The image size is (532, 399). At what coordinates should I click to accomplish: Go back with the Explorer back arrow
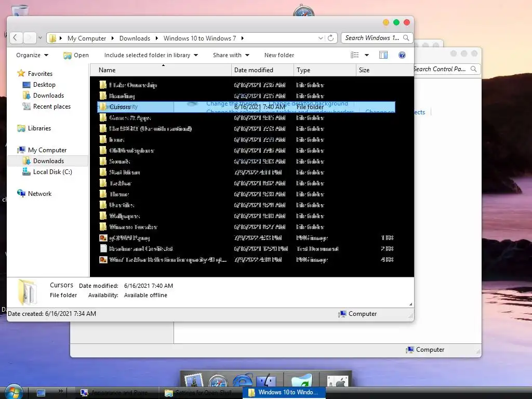tap(16, 38)
